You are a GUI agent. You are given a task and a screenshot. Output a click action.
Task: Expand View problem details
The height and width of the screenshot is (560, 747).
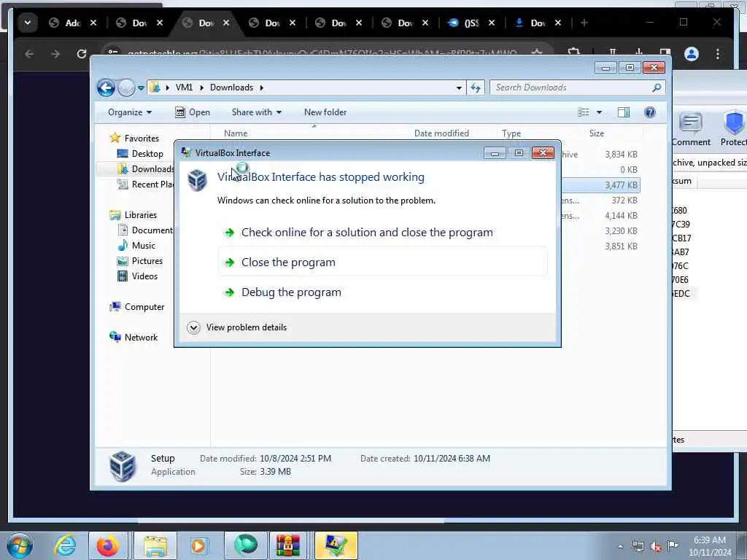pyautogui.click(x=237, y=327)
